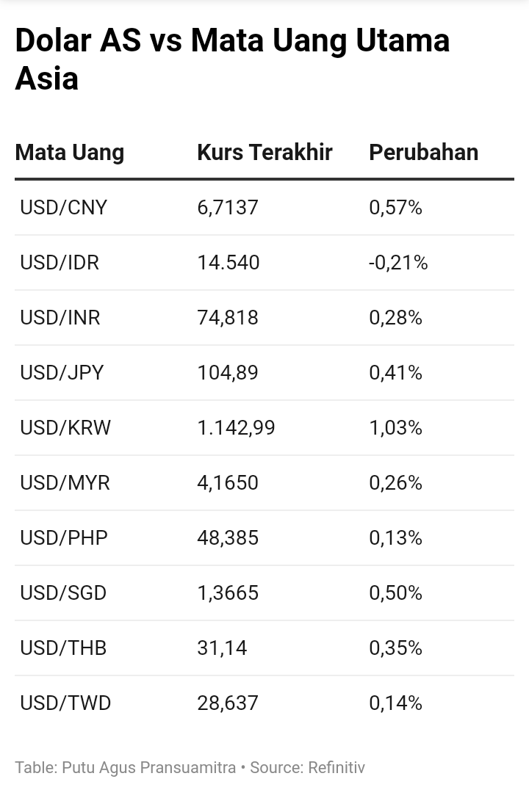Screen dimensions: 529x812
Task: Select the -0,21% change value
Action: [398, 263]
